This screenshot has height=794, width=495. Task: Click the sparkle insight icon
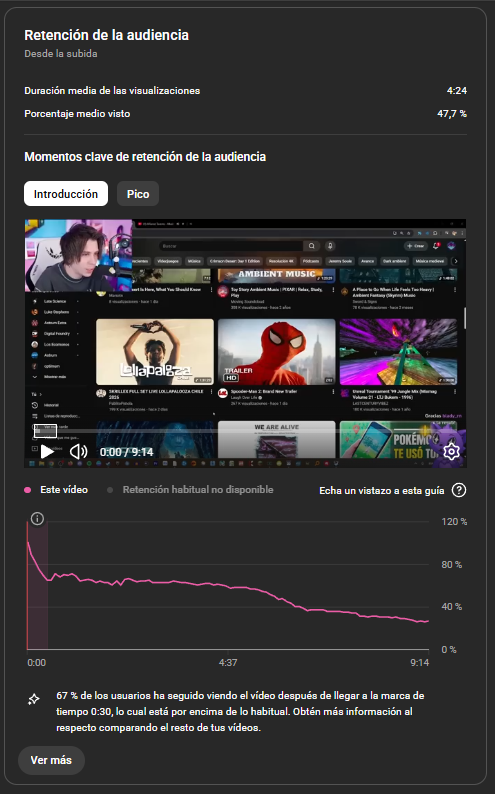click(x=33, y=699)
